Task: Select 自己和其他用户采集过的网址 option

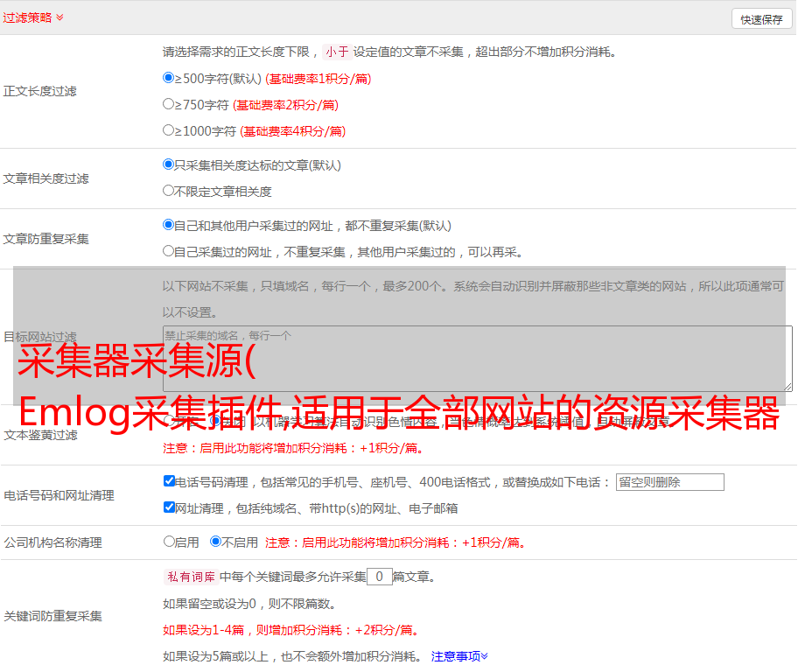Action: (x=168, y=225)
